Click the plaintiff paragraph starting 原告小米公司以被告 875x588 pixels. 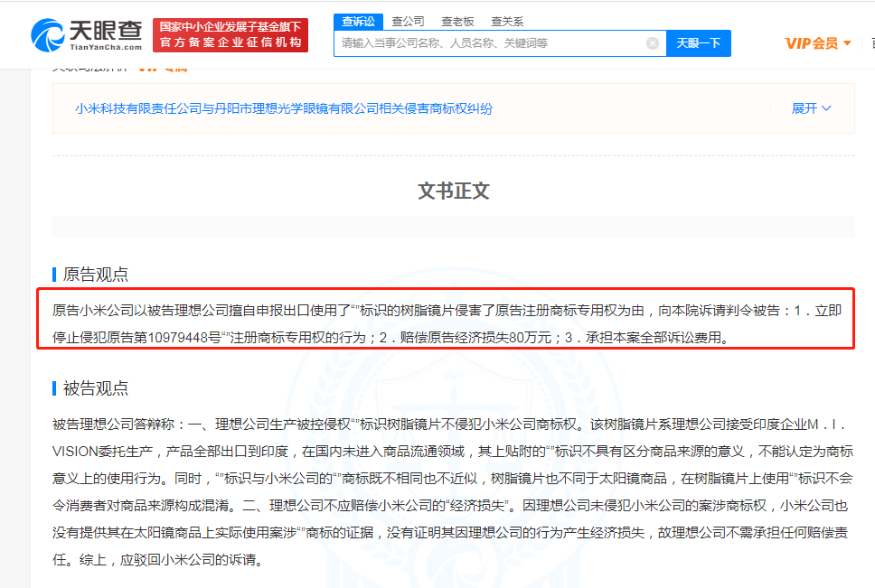[447, 324]
